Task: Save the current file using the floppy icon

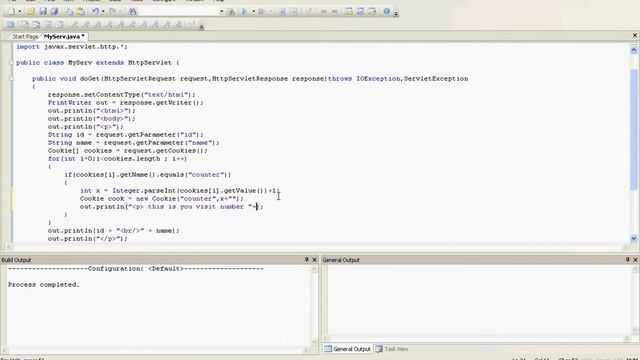Action: (x=43, y=11)
